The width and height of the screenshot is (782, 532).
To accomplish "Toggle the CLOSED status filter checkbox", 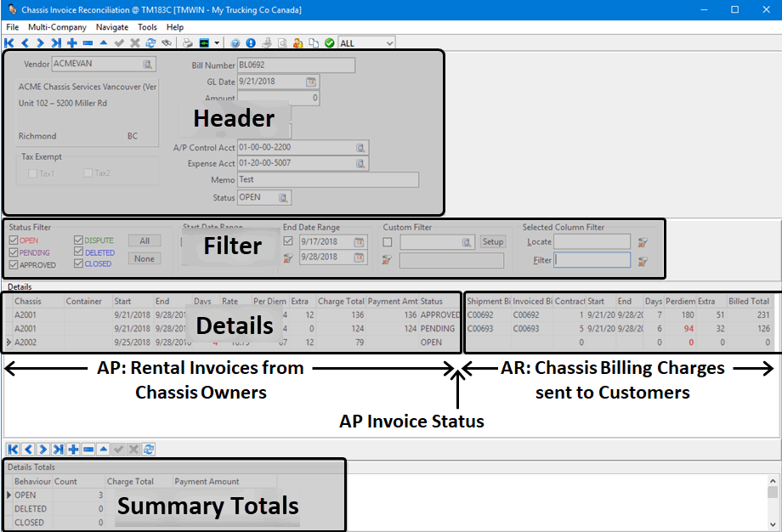I will pyautogui.click(x=79, y=264).
